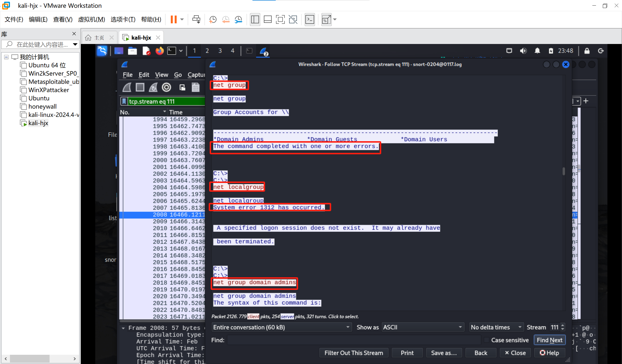Toggle Unity mode icon
Viewport: 622px width, 364px height.
pyautogui.click(x=293, y=19)
